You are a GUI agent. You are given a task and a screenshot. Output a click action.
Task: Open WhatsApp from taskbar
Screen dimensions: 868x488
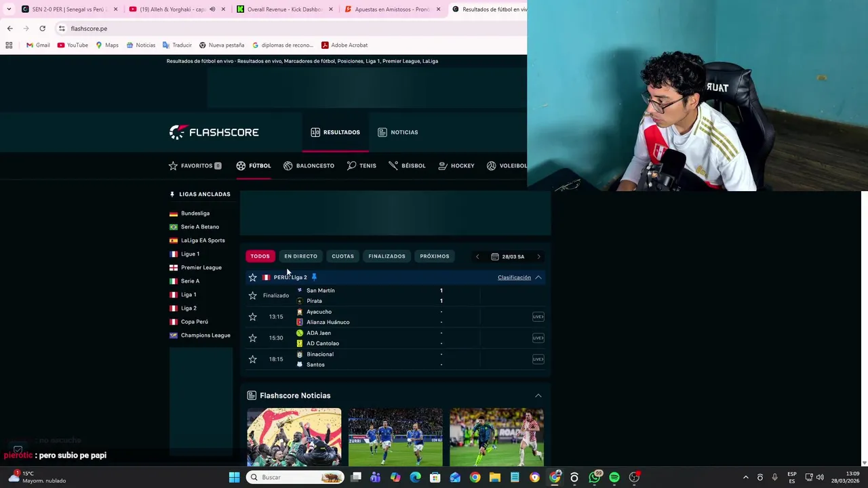(595, 477)
